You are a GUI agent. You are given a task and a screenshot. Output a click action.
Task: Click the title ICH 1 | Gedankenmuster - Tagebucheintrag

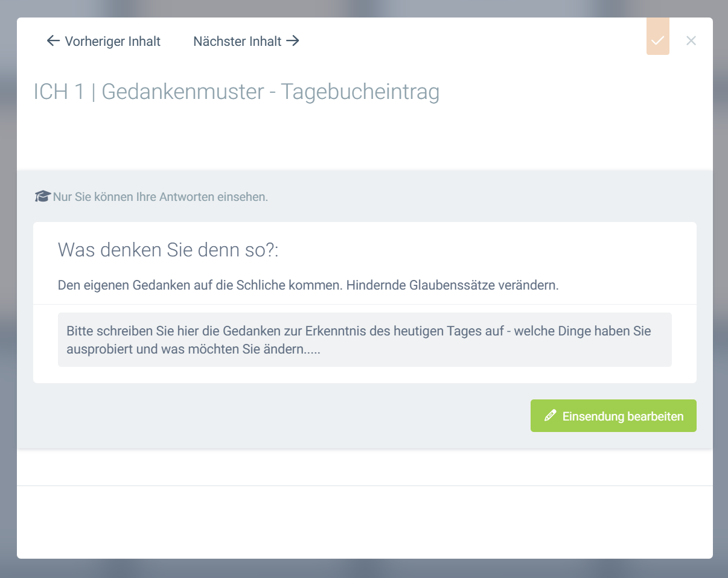tap(237, 92)
